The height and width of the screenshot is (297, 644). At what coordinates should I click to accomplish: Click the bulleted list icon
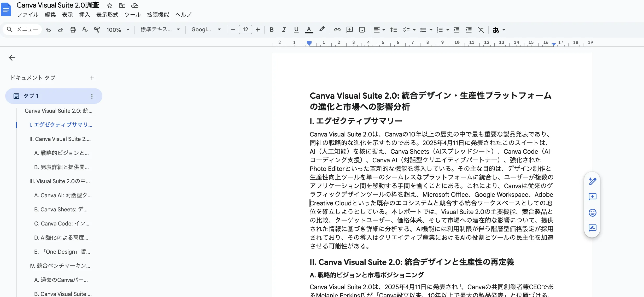pyautogui.click(x=423, y=30)
